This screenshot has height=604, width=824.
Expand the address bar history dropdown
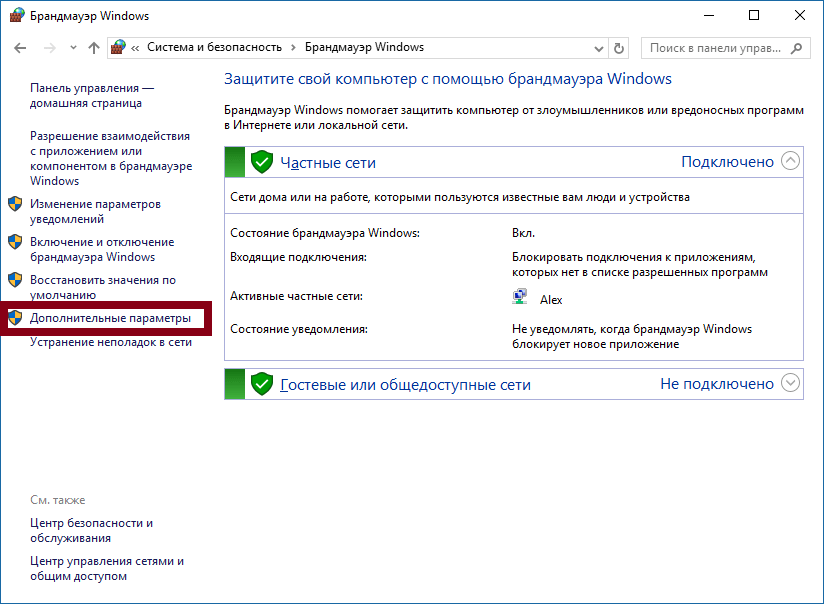tap(598, 48)
